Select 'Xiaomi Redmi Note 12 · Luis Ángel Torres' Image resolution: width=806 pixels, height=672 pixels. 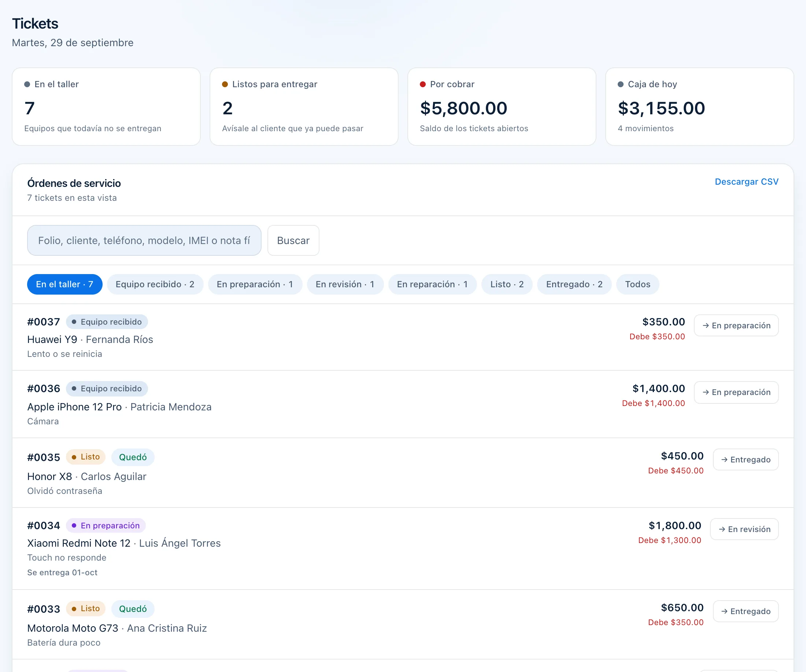pyautogui.click(x=124, y=543)
